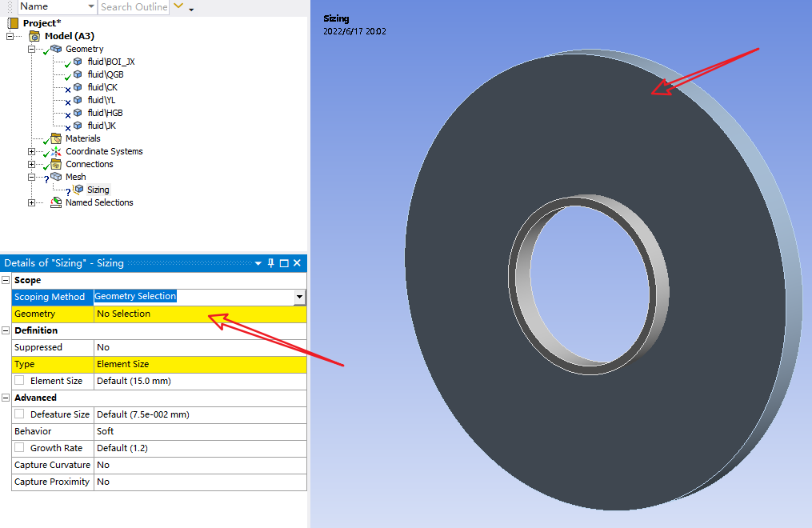
Task: Pin the Details of Sizing panel
Action: [x=270, y=263]
